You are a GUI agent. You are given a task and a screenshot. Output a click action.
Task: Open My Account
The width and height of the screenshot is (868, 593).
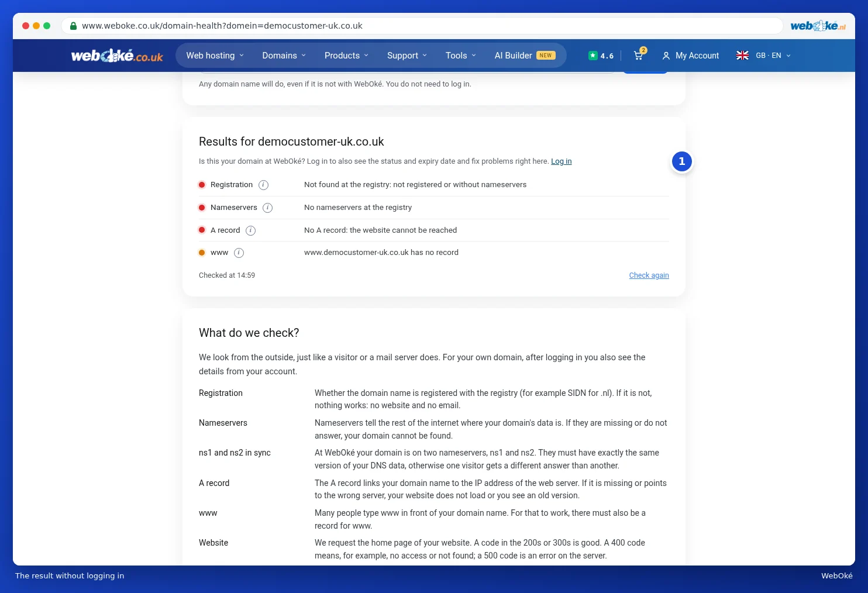[690, 56]
